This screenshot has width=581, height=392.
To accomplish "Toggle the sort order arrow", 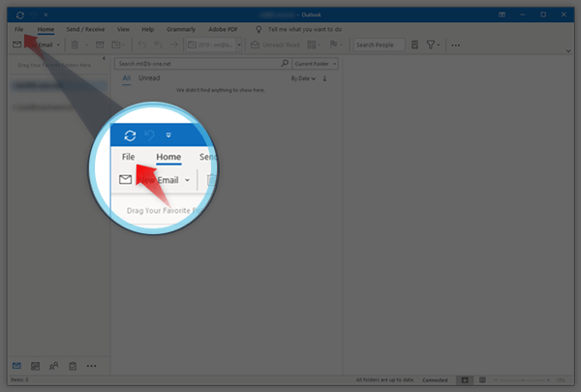I will point(324,78).
